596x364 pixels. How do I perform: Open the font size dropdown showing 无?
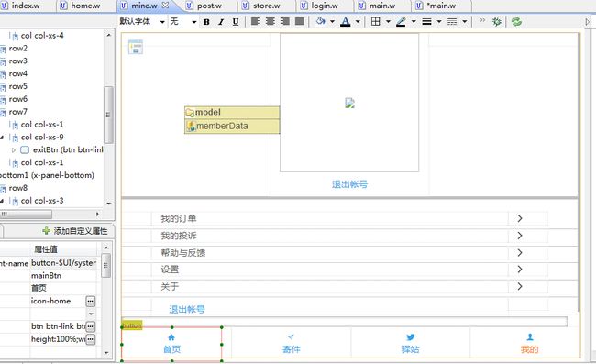click(193, 22)
